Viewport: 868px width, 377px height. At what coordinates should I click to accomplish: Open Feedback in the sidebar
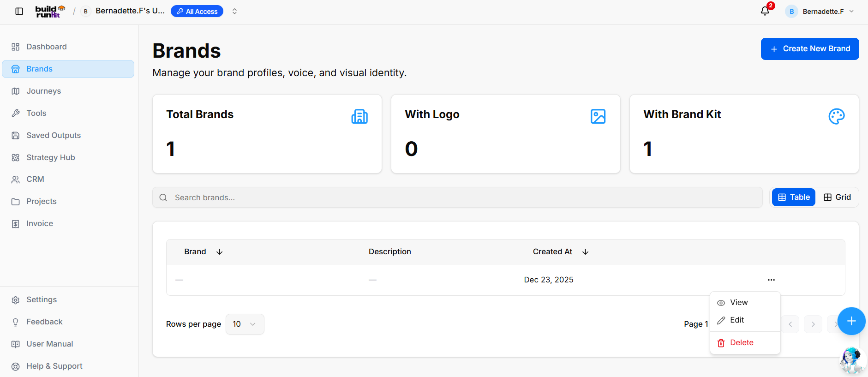pyautogui.click(x=68, y=322)
